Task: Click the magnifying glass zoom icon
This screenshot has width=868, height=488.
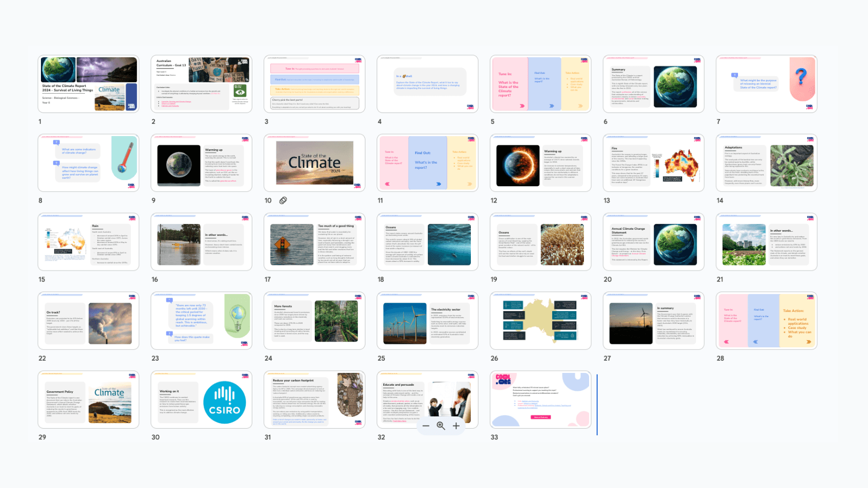Action: 441,426
